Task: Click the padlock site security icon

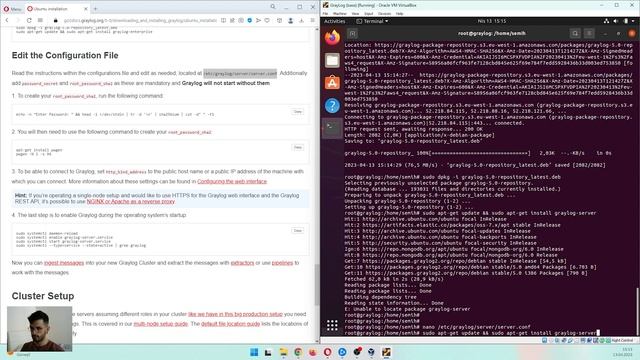Action: click(x=56, y=20)
